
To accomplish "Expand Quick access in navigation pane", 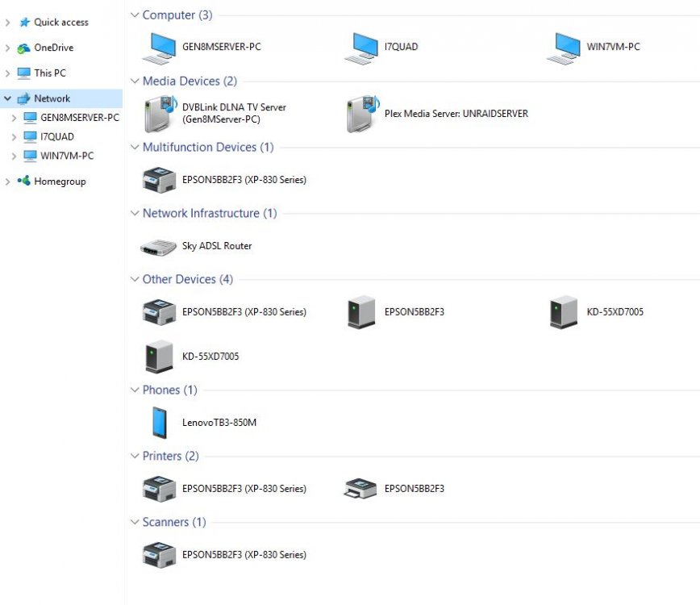I will coord(7,23).
